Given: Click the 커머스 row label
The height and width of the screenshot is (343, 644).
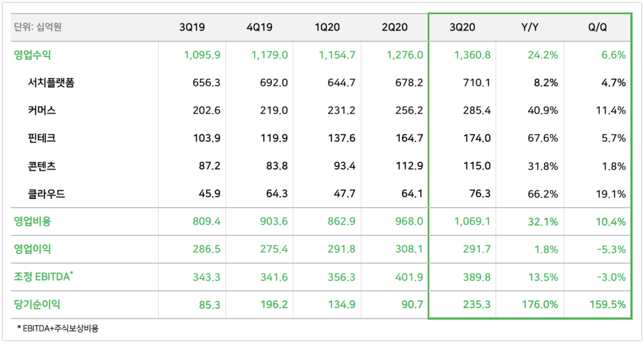Looking at the screenshot, I should click(x=42, y=110).
